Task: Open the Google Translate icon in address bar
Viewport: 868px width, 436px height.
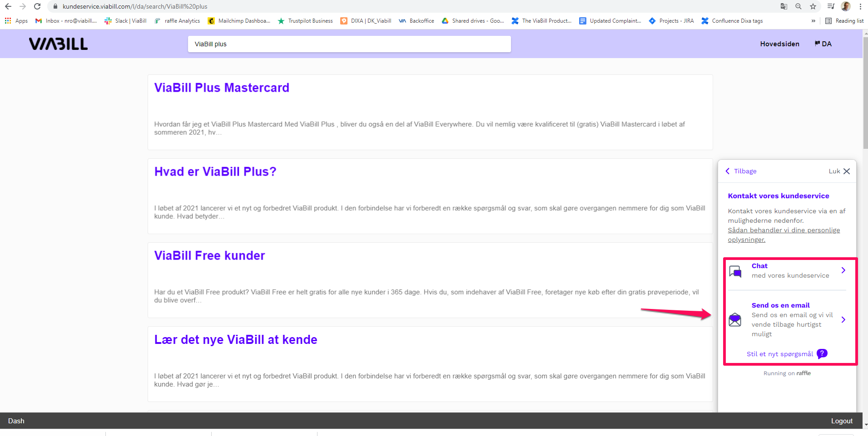Action: point(784,6)
